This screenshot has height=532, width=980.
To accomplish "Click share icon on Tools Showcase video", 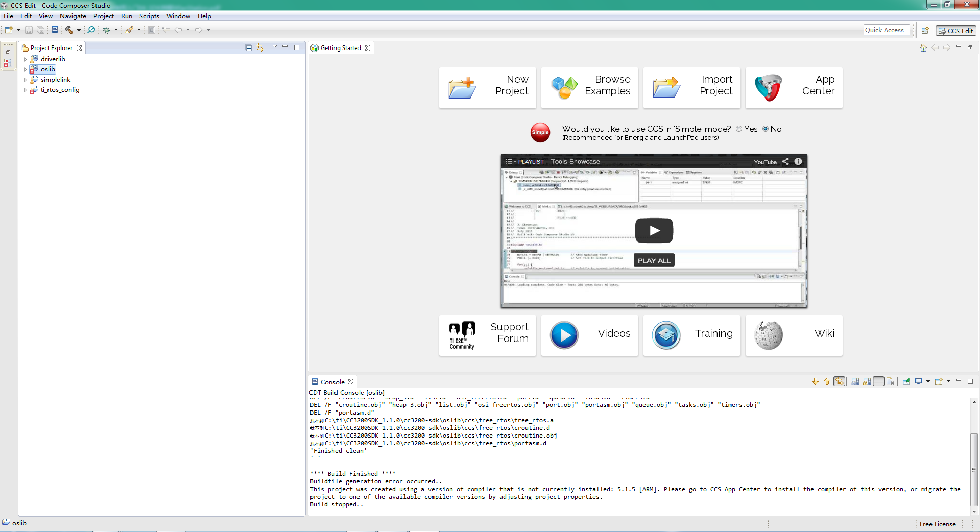I will 785,162.
